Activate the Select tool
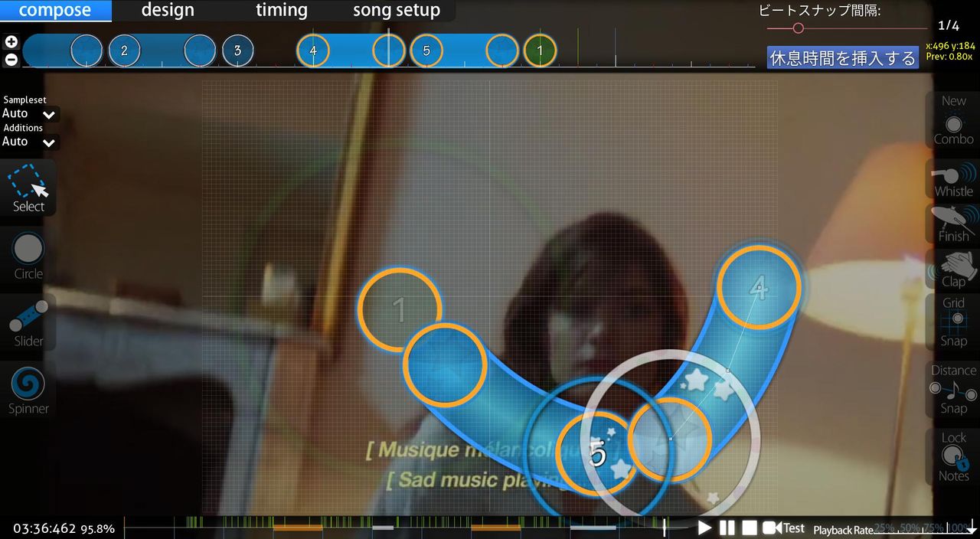 28,188
